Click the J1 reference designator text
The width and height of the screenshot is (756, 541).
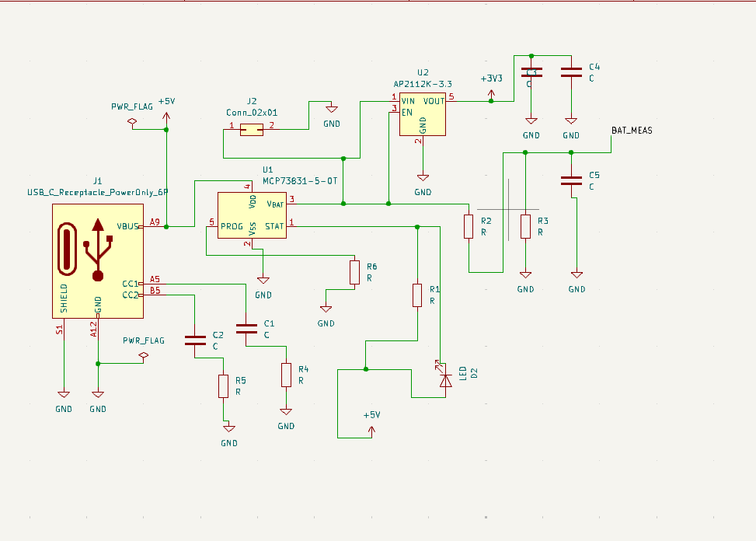(98, 181)
